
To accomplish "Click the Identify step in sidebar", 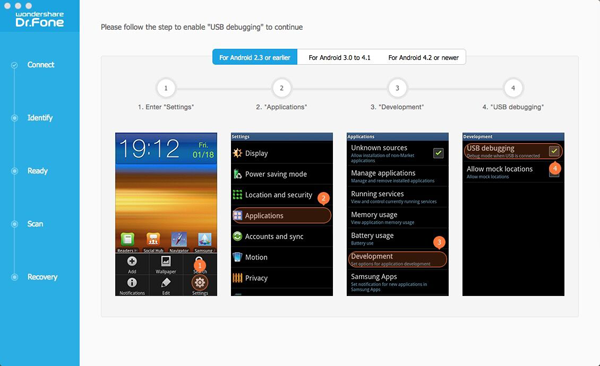I will [40, 118].
